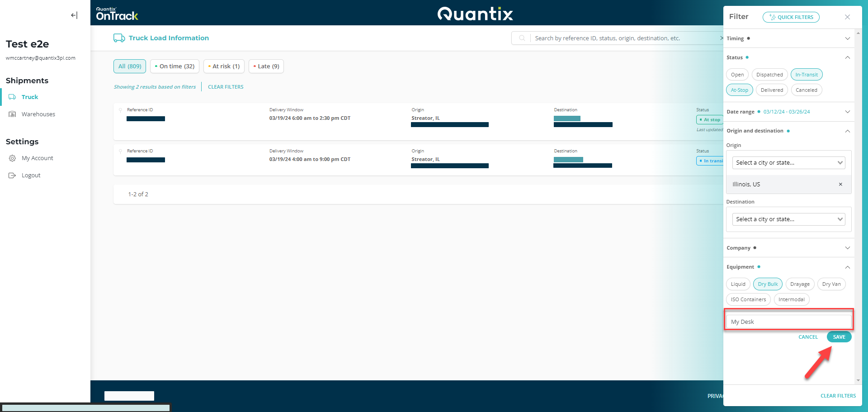The height and width of the screenshot is (412, 868).
Task: Toggle the Delivered status chip
Action: [771, 90]
